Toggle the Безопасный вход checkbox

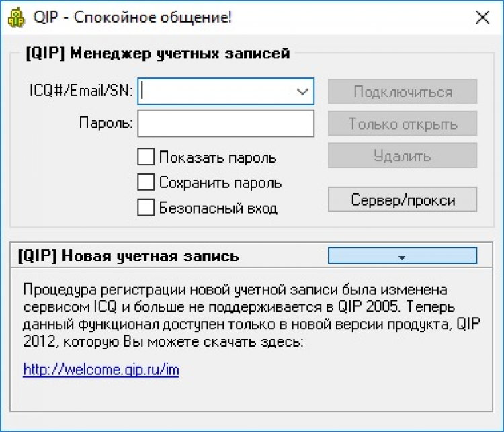146,208
